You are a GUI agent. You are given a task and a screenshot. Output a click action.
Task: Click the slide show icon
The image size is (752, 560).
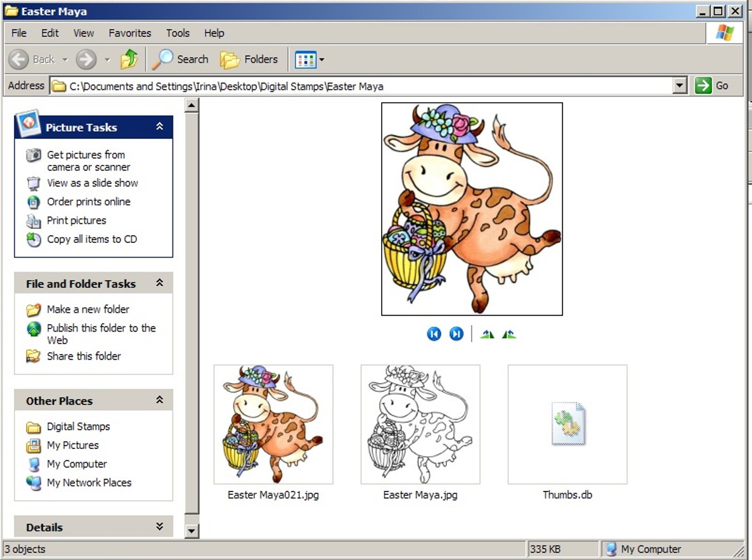pos(33,183)
